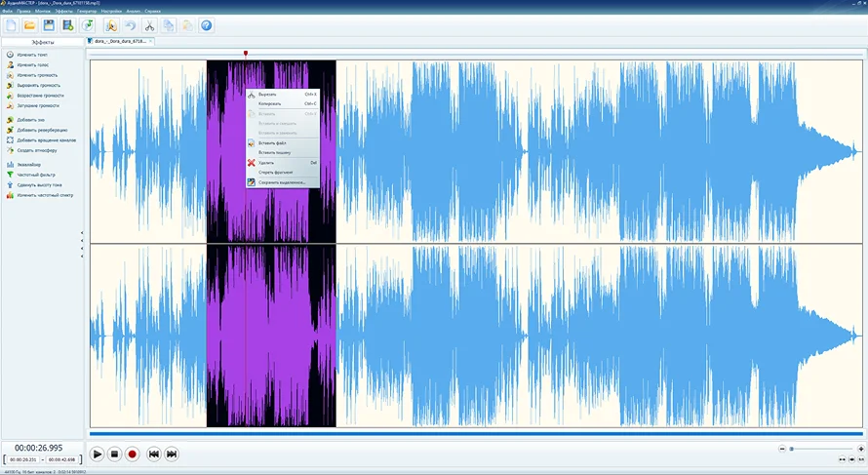Click the icon beside Создать атмосферу
868x475 pixels.
coord(10,150)
